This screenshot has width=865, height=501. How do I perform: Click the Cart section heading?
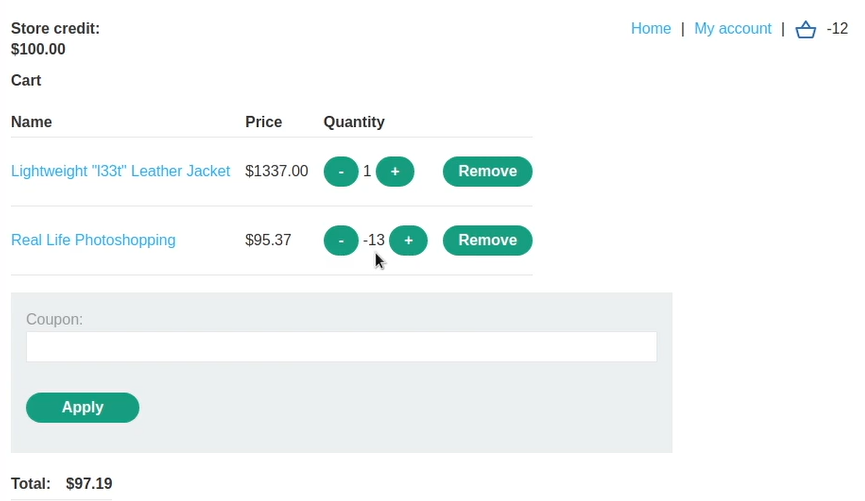tap(26, 80)
